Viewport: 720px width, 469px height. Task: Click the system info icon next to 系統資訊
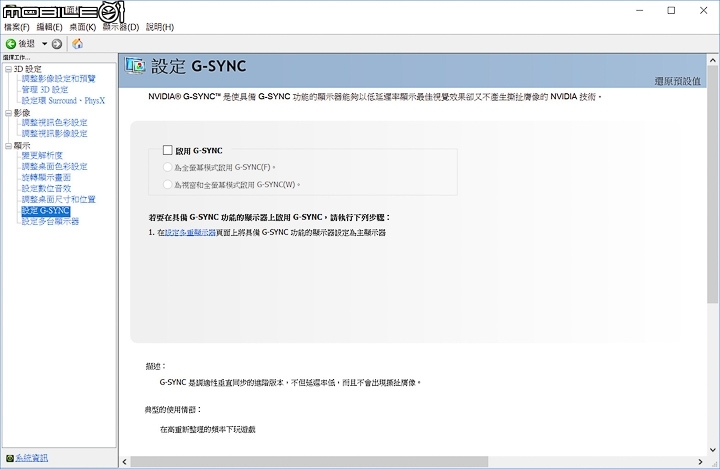[10, 458]
